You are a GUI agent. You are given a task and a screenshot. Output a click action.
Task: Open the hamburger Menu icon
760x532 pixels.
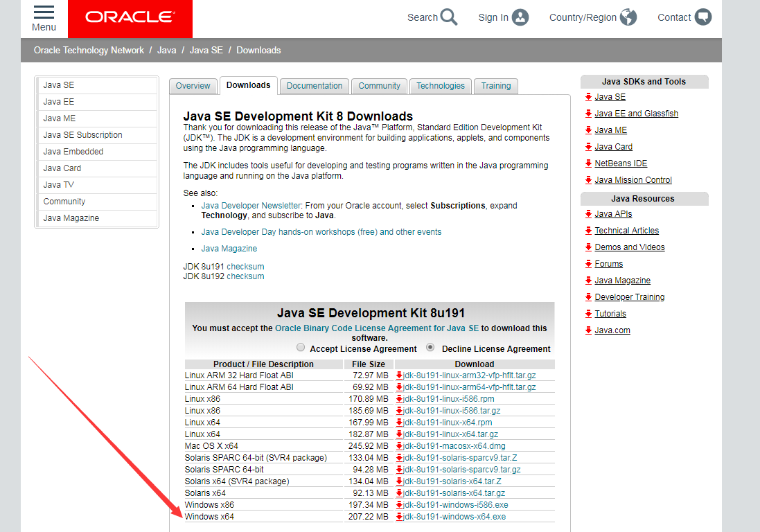[x=44, y=12]
